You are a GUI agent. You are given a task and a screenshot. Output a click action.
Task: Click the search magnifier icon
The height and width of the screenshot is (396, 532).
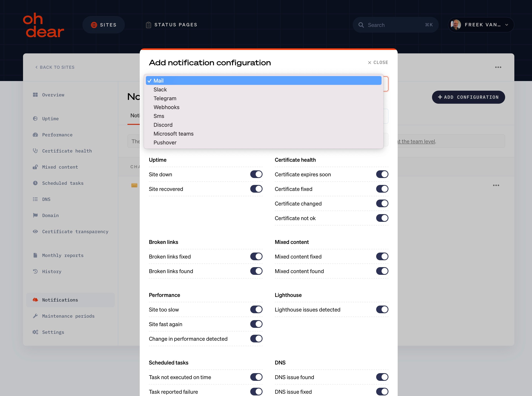tap(361, 25)
